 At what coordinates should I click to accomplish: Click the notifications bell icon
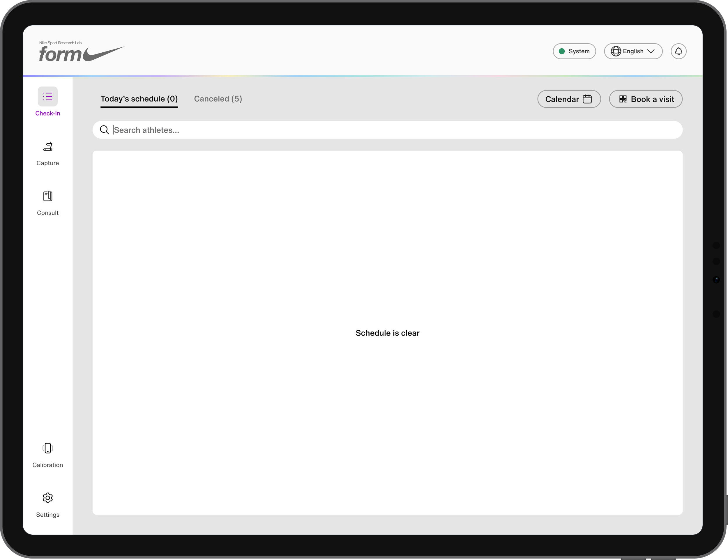click(x=678, y=51)
